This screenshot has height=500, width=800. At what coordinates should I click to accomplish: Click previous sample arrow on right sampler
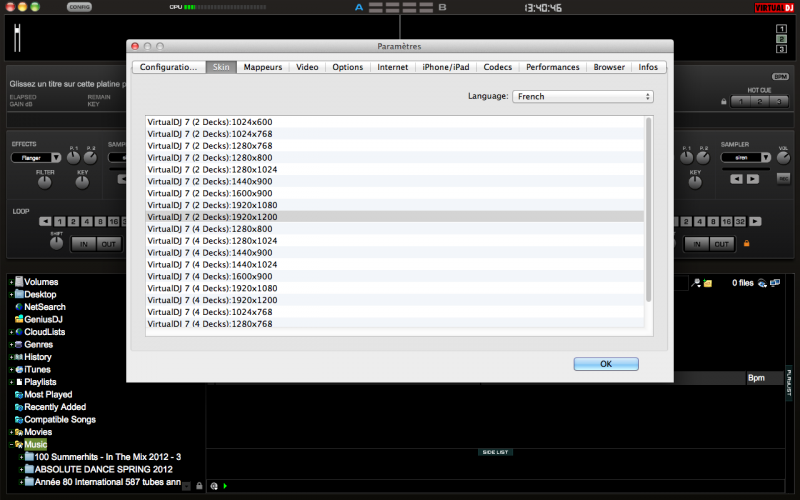pos(736,179)
